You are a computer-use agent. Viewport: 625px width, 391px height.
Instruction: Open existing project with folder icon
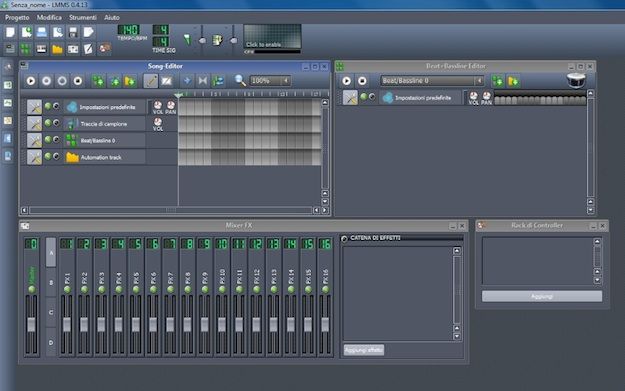click(42, 32)
